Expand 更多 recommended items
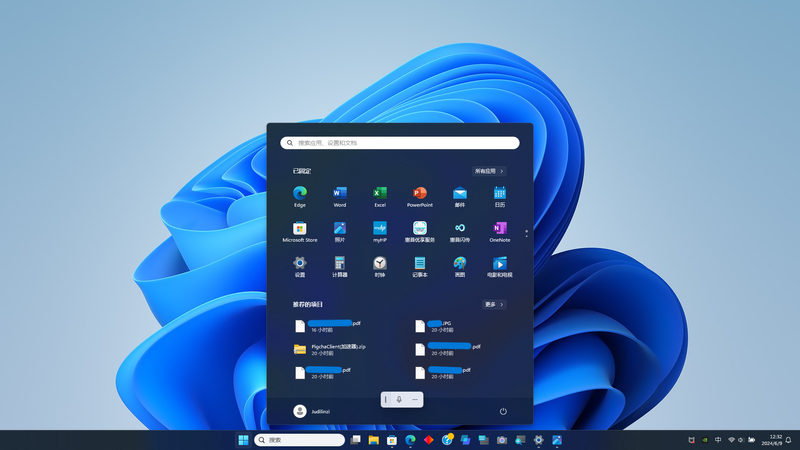Image resolution: width=800 pixels, height=450 pixels. coord(494,304)
